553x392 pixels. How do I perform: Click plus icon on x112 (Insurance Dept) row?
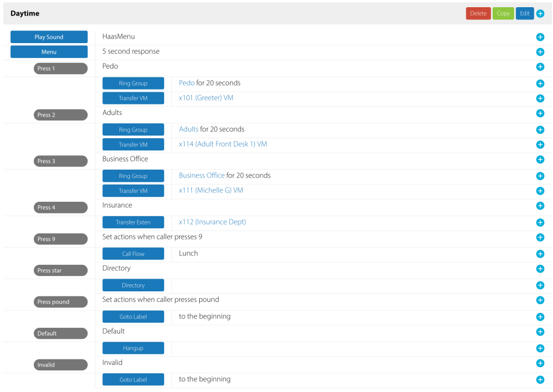point(540,222)
